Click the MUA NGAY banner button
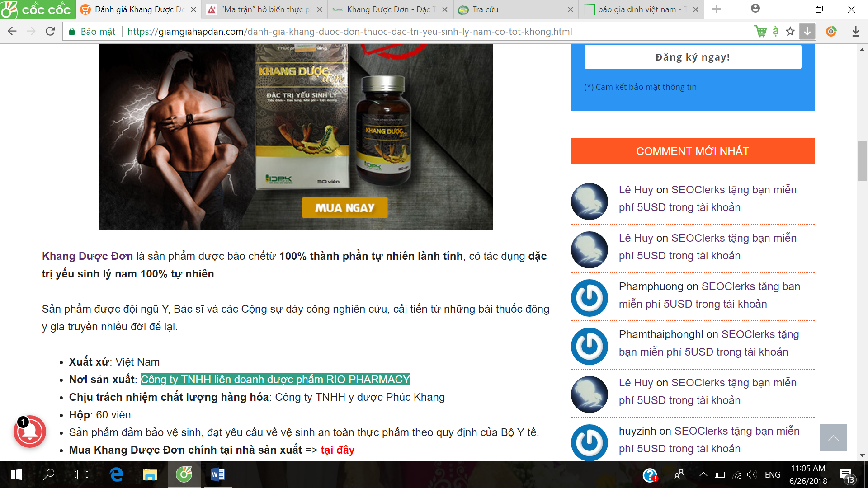Image resolution: width=868 pixels, height=488 pixels. click(344, 208)
